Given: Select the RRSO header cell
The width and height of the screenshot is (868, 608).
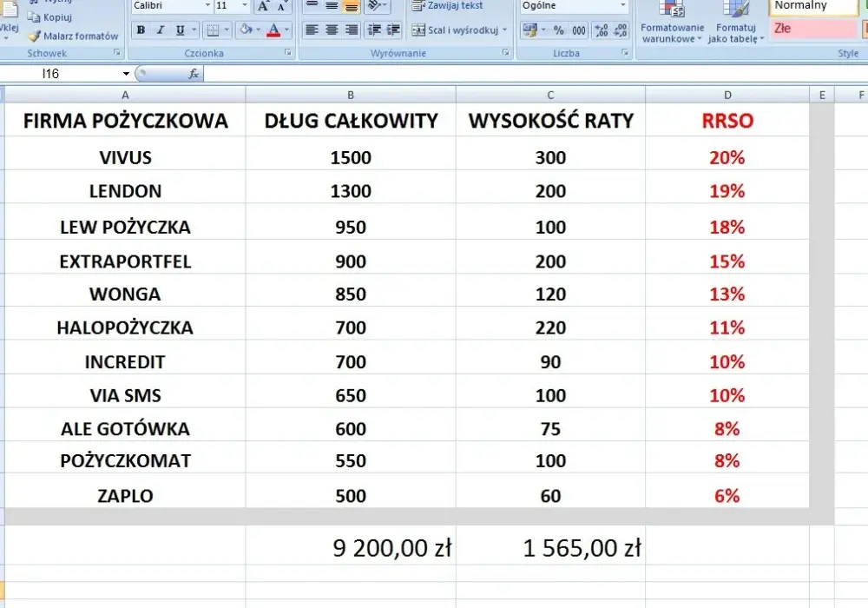Looking at the screenshot, I should click(x=727, y=120).
